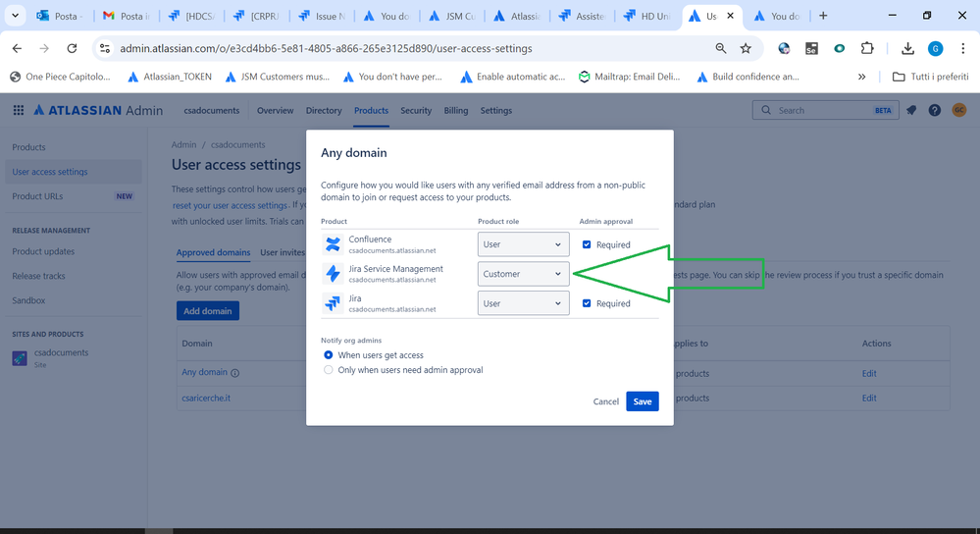Click the Add domain button
980x534 pixels.
click(208, 311)
